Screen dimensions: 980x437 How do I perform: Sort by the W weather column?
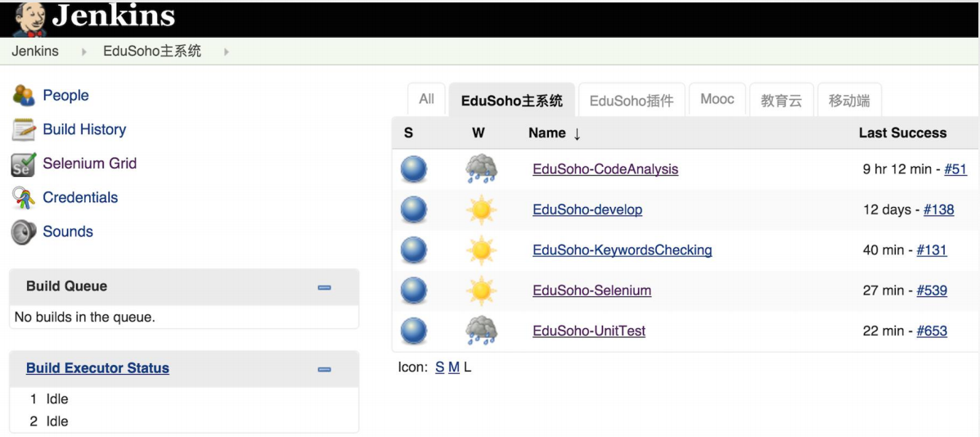(479, 133)
